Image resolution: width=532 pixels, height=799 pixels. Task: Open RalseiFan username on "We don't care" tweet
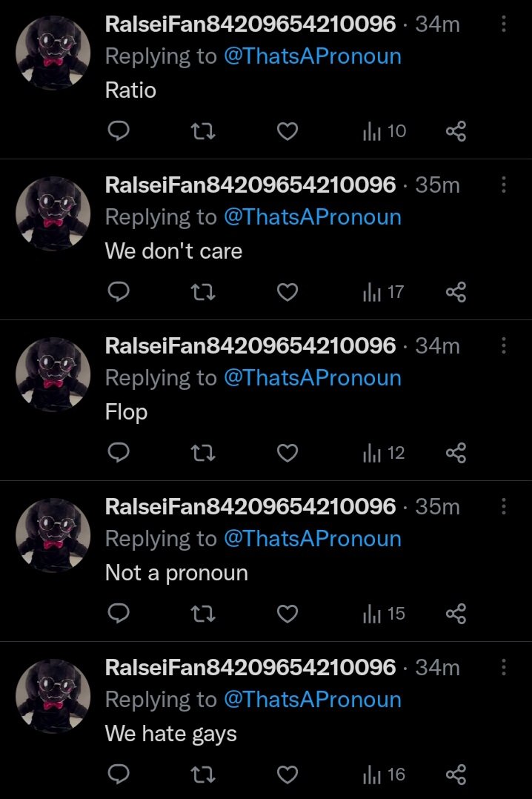[x=250, y=185]
